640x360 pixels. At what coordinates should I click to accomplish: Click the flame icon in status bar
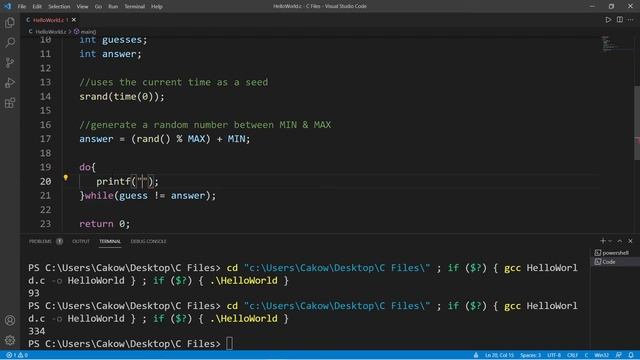(x=476, y=355)
